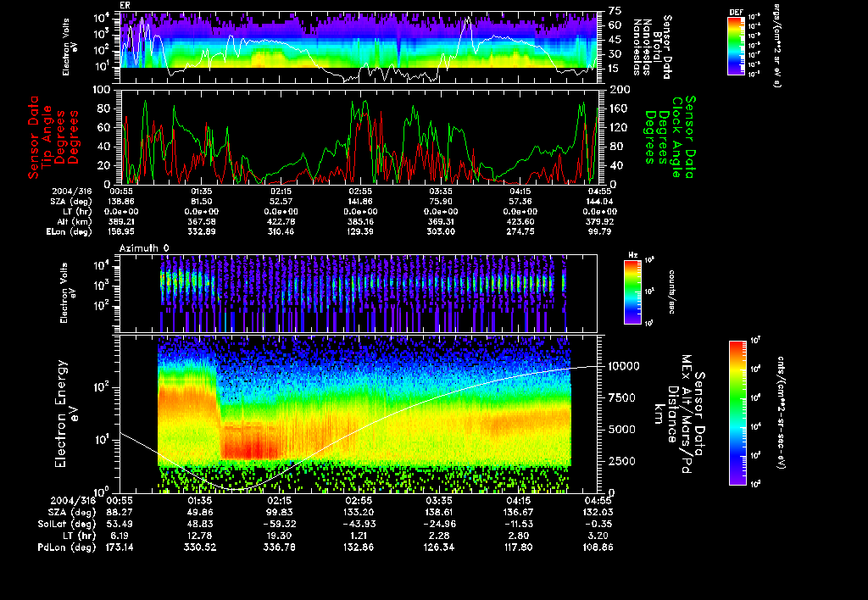Click the SZA value 144.04
This screenshot has width=868, height=600.
click(x=599, y=202)
